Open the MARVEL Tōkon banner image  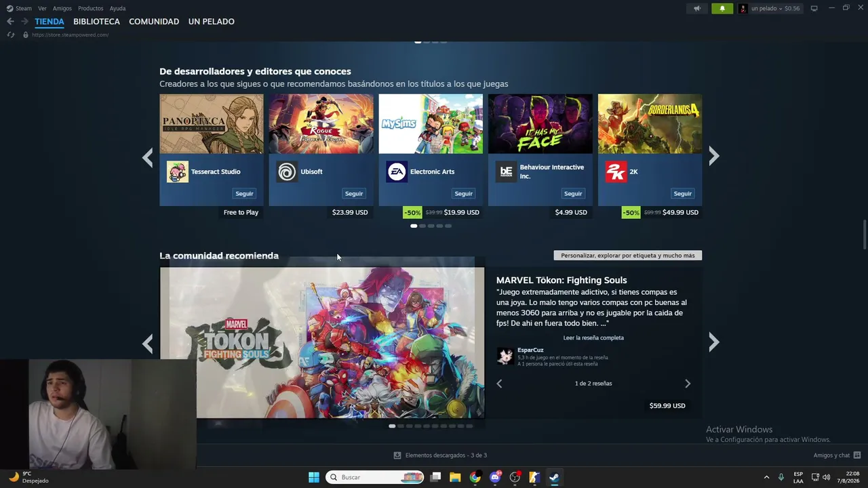click(322, 343)
